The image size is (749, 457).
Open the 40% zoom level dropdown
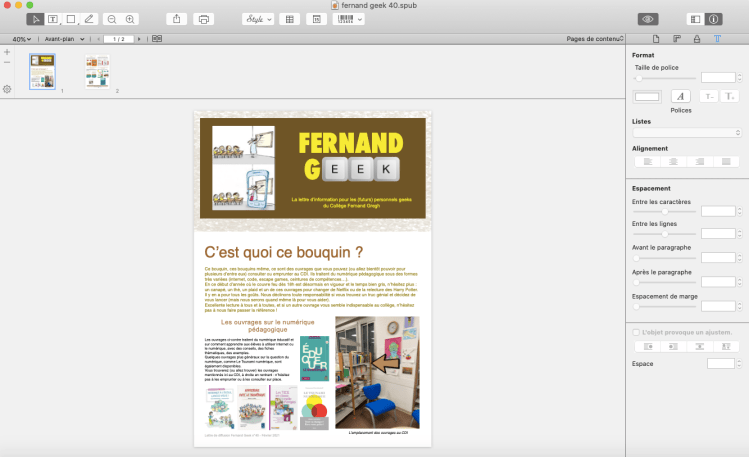tap(21, 39)
